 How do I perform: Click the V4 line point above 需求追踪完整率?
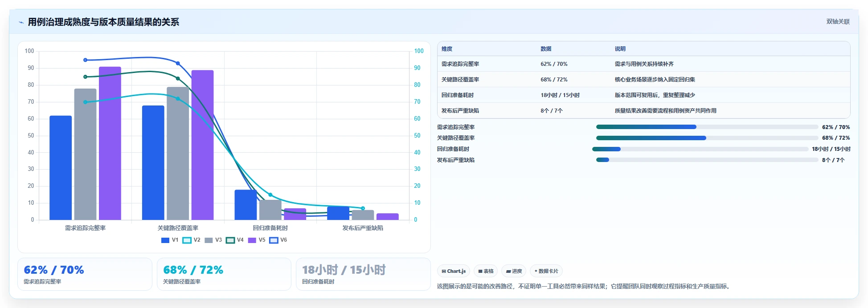[x=86, y=77]
